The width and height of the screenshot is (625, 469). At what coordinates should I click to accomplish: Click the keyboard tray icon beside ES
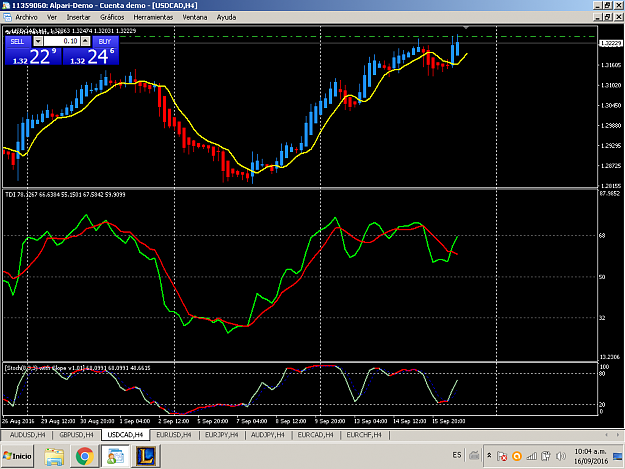point(474,455)
